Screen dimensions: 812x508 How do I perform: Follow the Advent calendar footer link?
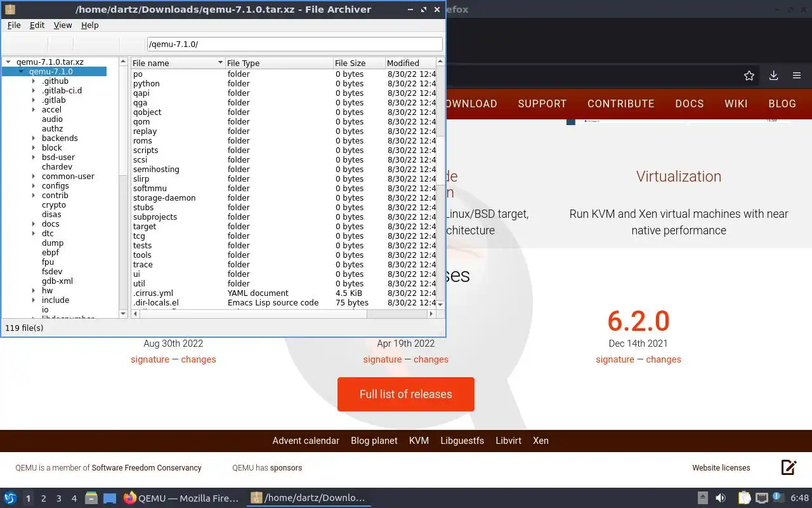tap(306, 441)
